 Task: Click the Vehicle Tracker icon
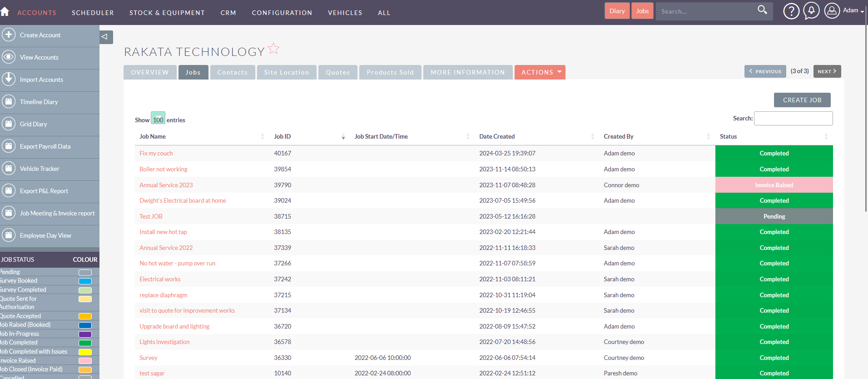(x=9, y=168)
